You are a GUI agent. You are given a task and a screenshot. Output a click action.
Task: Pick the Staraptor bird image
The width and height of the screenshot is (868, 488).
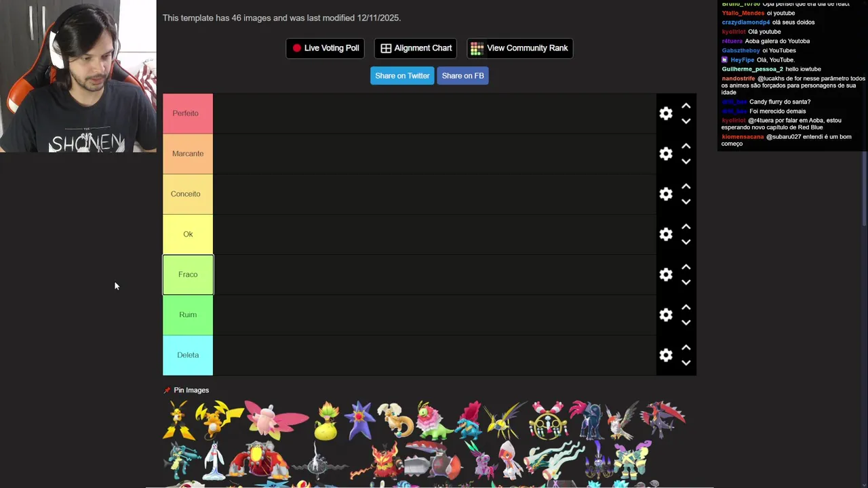623,420
